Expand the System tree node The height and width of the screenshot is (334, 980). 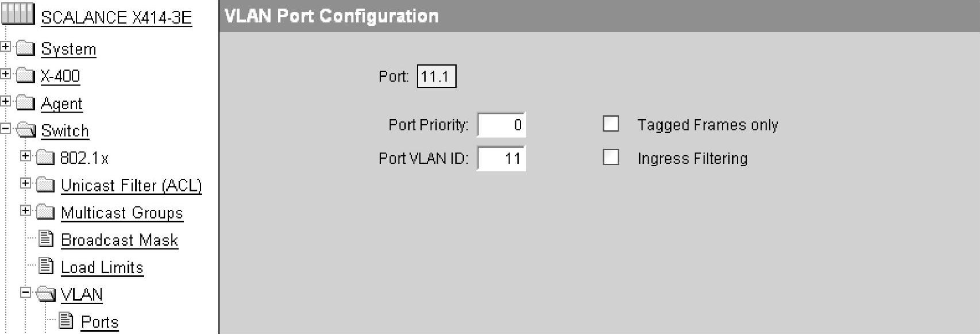point(6,47)
